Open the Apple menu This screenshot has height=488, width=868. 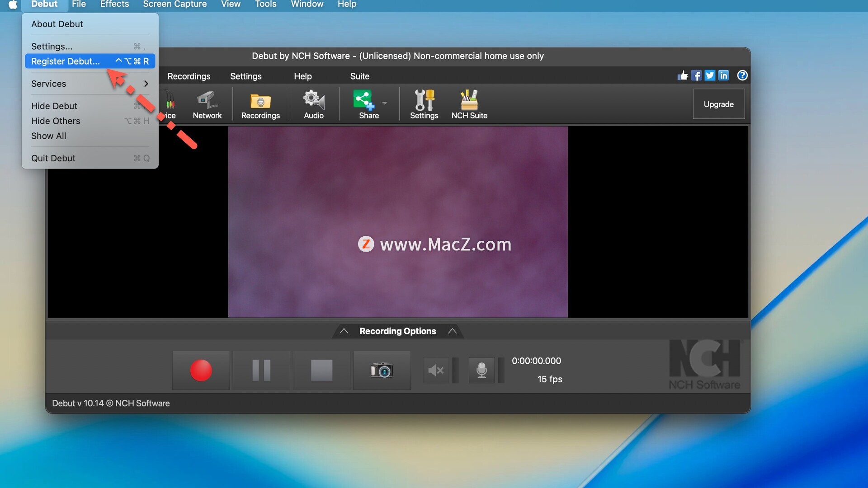click(13, 5)
